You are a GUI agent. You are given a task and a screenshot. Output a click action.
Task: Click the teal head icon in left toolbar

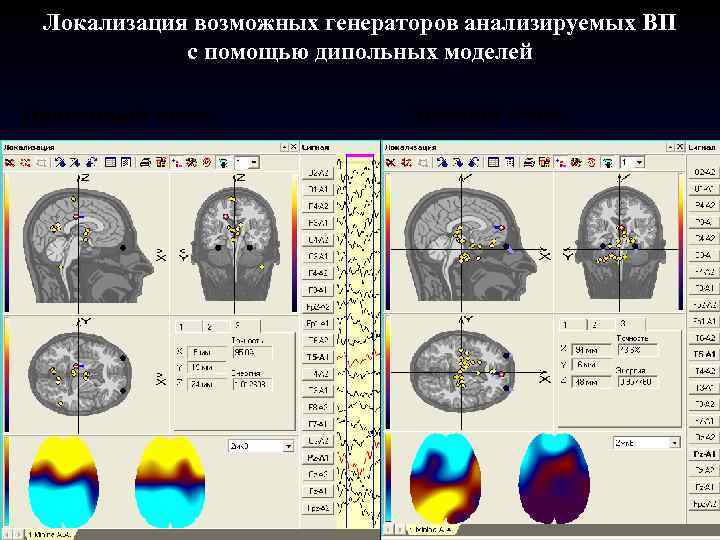(223, 163)
